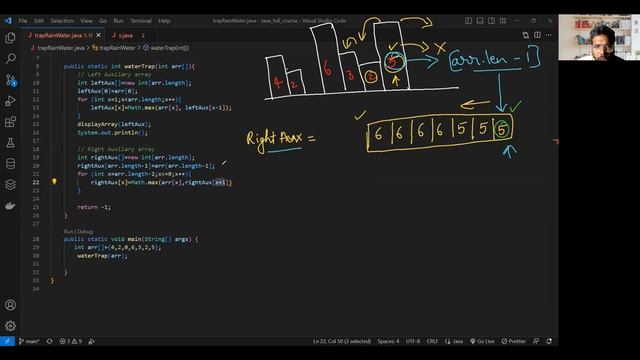The height and width of the screenshot is (360, 640).
Task: Click the presenter webcam thumbnail
Action: (x=599, y=38)
